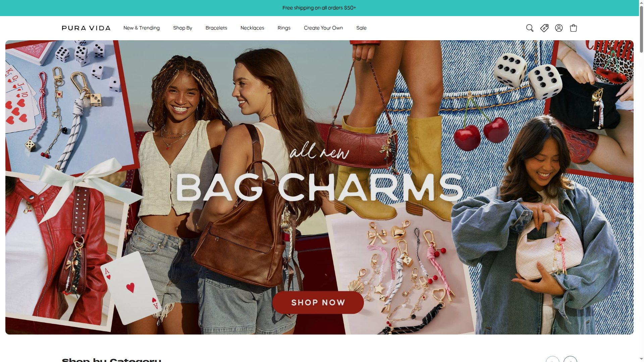Select Create Your Own in navigation
Screen dimensions: 644x362
[x=323, y=28]
